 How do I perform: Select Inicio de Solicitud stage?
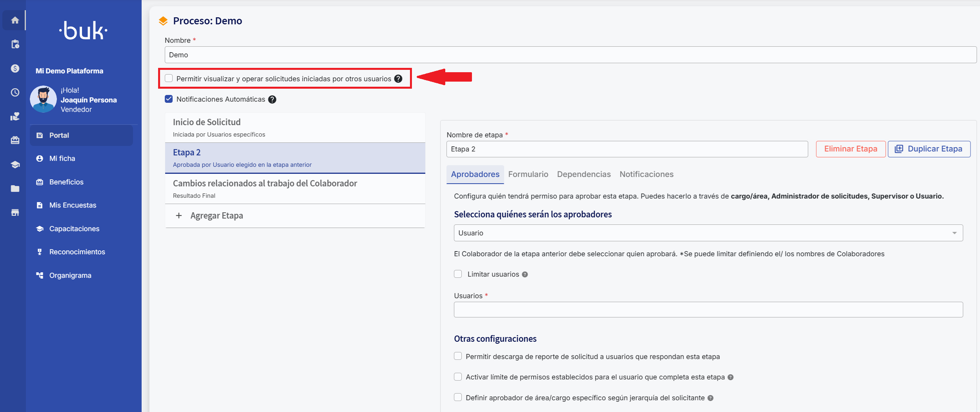pos(295,128)
